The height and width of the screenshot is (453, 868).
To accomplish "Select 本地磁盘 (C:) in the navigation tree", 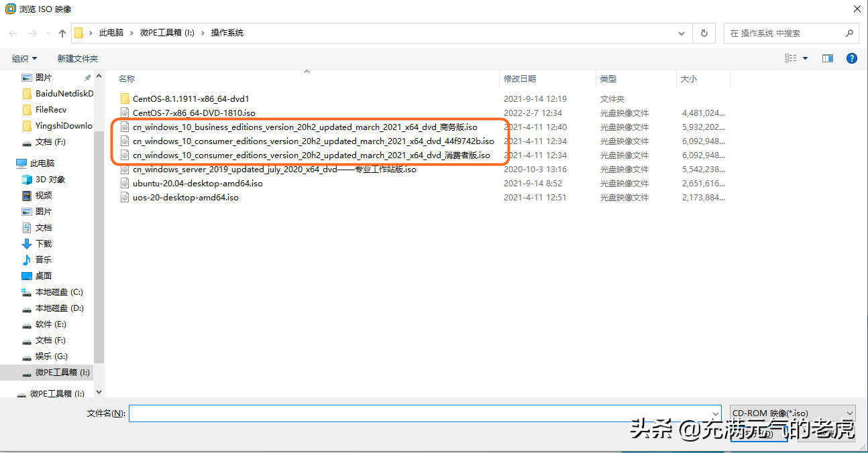I will click(x=58, y=292).
